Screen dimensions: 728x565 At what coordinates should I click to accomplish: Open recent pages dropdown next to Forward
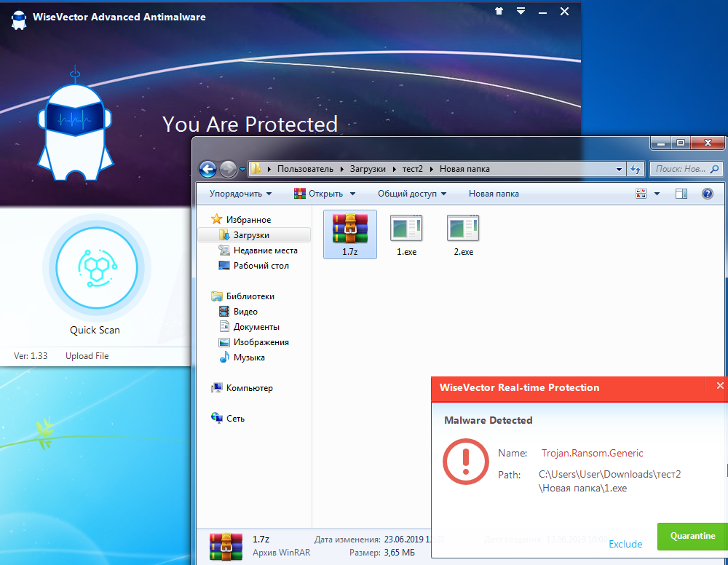click(x=242, y=170)
